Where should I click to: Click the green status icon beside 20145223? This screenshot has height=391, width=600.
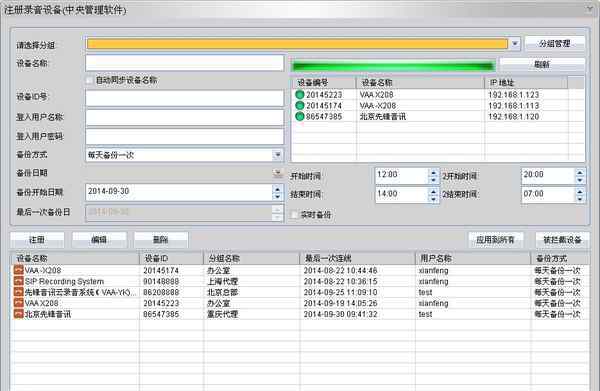300,94
